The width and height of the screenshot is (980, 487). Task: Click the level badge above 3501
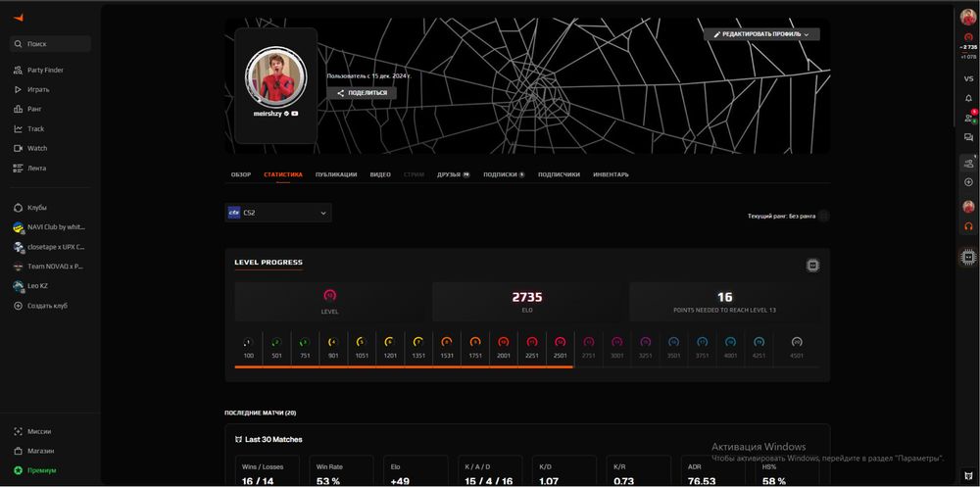(x=674, y=342)
